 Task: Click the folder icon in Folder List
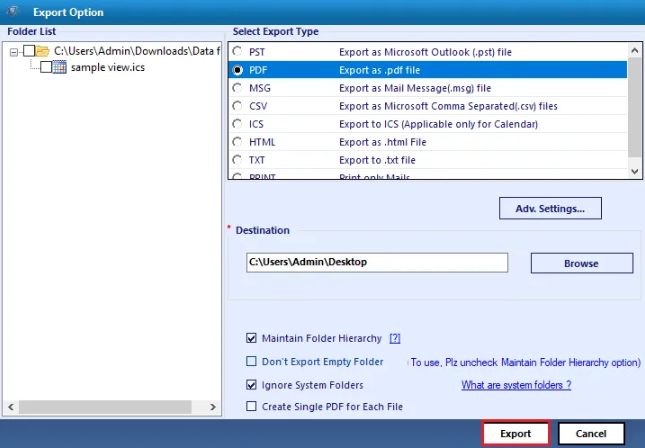tap(43, 50)
